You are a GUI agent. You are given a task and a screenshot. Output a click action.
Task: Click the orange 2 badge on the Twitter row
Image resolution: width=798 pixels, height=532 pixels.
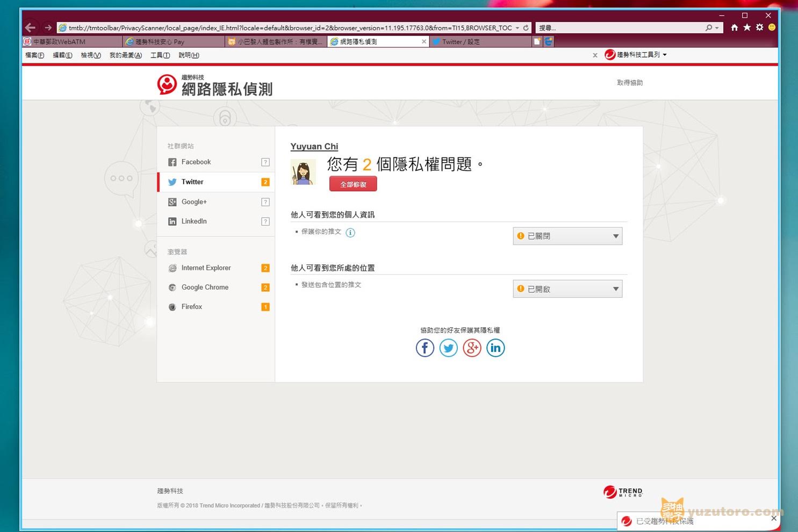[265, 182]
